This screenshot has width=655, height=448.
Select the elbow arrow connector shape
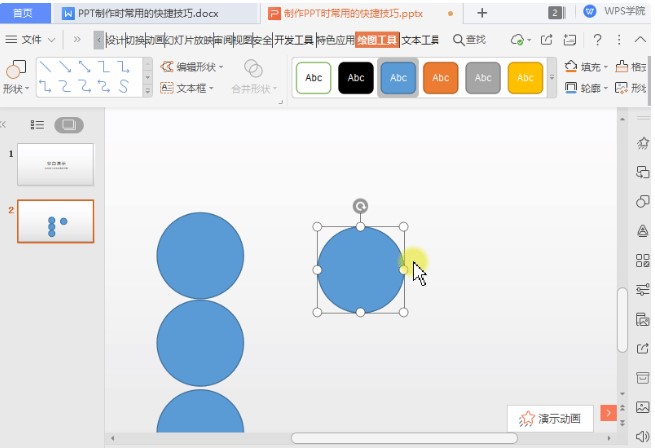click(x=123, y=66)
